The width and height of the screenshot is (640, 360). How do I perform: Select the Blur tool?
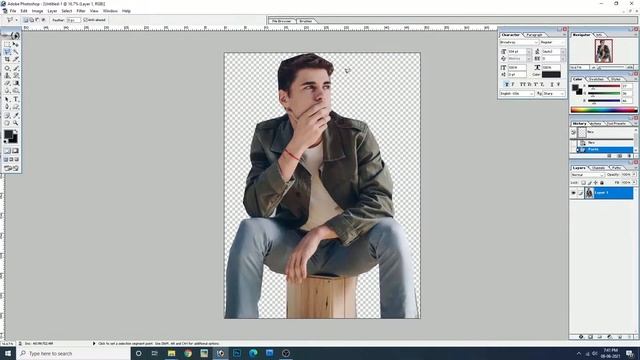7,91
